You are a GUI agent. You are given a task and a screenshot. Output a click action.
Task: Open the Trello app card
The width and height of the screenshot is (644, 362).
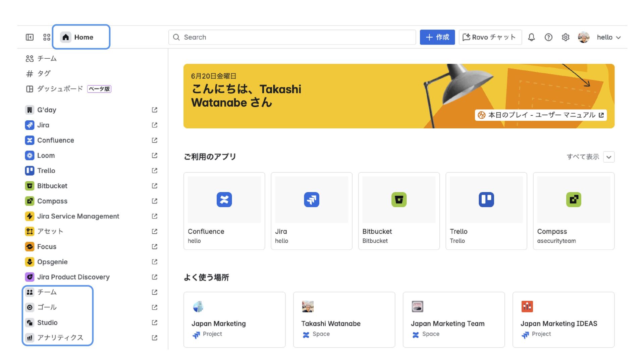(x=486, y=211)
